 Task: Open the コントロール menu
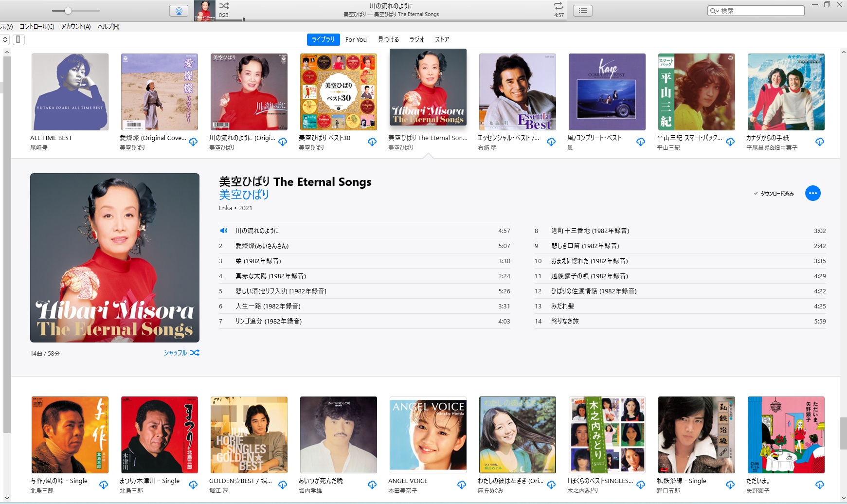[36, 27]
